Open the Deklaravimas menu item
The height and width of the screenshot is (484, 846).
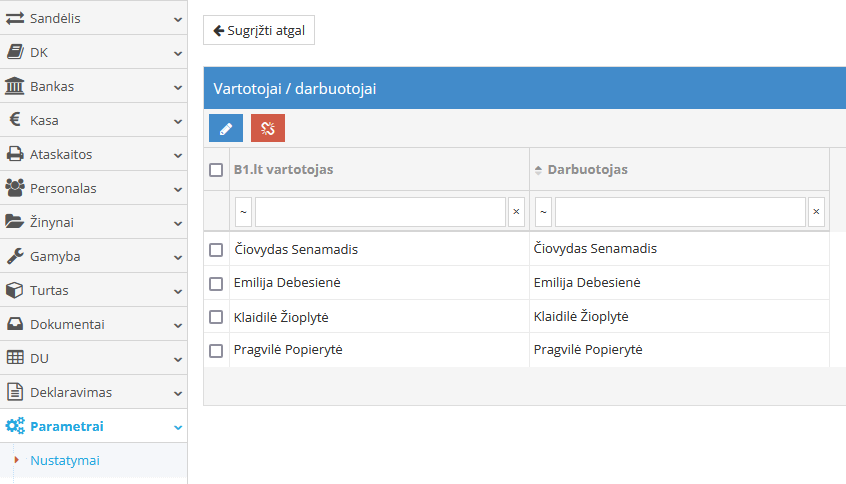click(x=71, y=392)
